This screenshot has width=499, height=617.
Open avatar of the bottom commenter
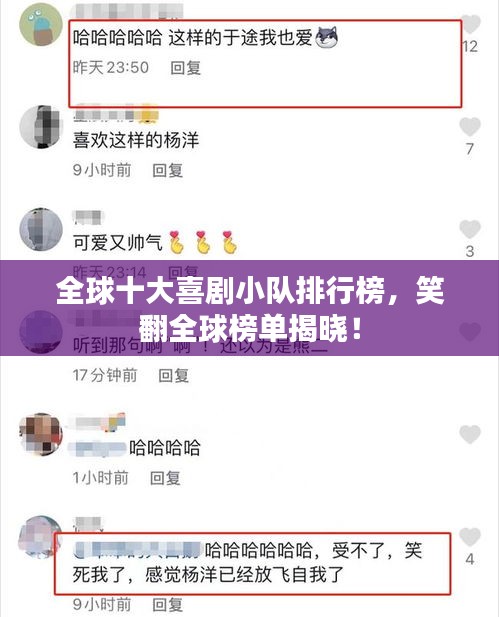[x=39, y=538]
